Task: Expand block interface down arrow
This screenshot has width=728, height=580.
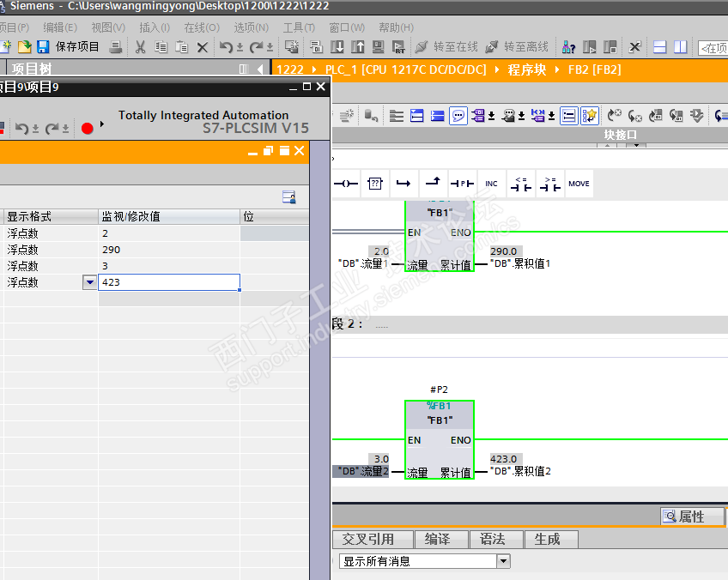Action: [x=636, y=146]
